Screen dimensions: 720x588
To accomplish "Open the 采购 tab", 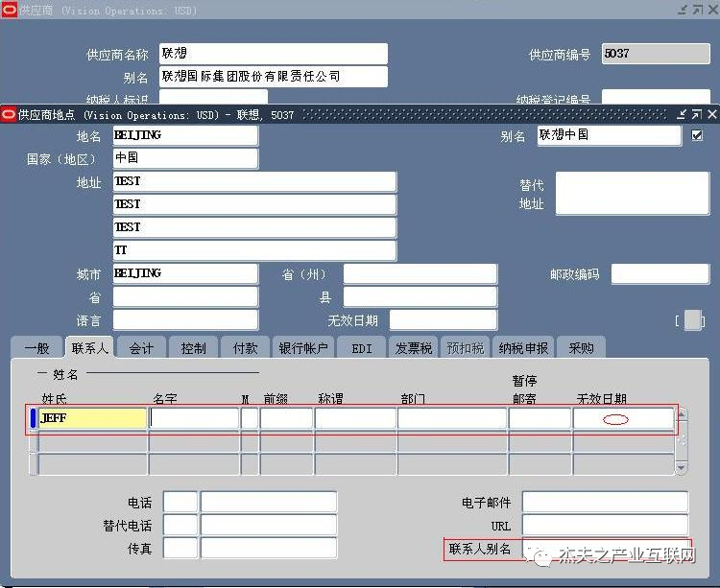I will coord(581,348).
